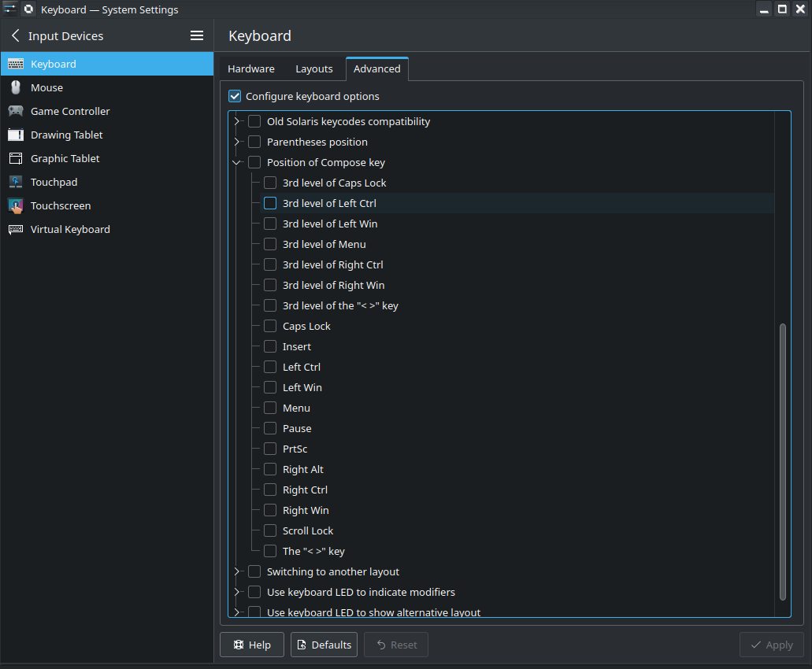
Task: Select the Keyboard icon in sidebar
Action: tap(16, 64)
